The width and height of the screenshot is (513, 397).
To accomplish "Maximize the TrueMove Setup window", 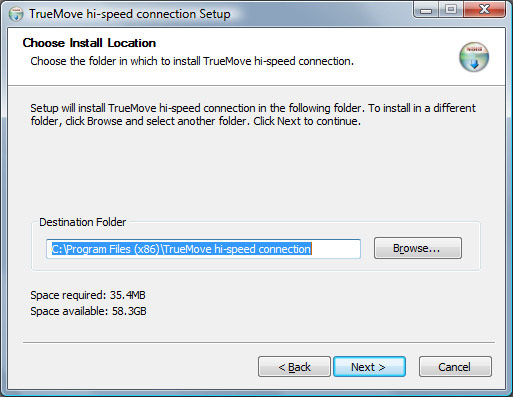I will (451, 10).
